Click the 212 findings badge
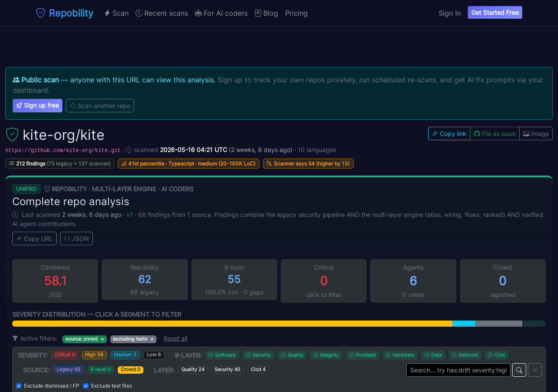Viewport: 558px width, 392px height. click(60, 163)
